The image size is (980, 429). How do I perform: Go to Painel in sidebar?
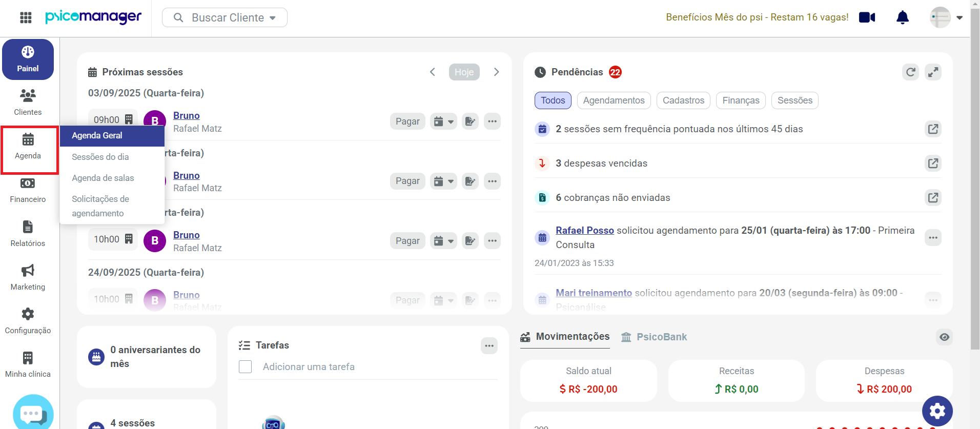coord(28,59)
